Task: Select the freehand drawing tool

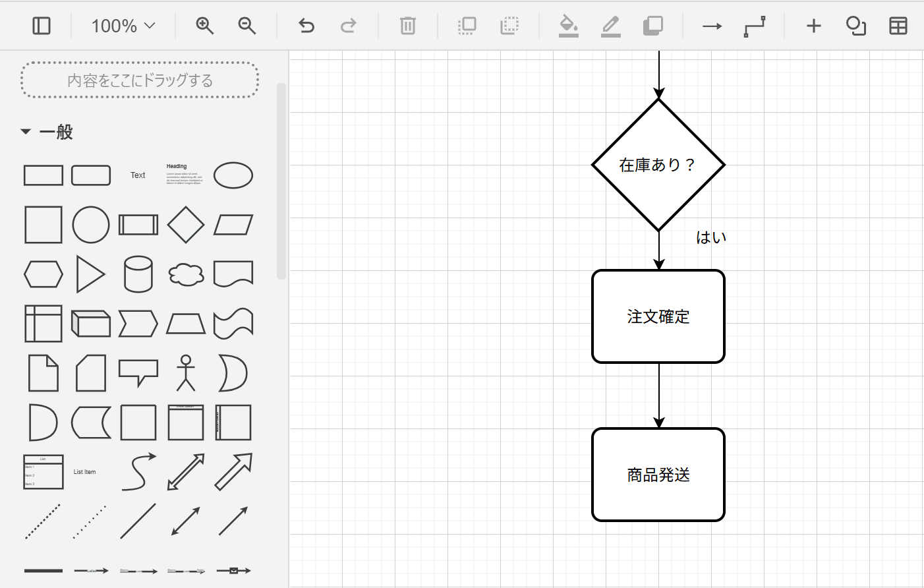Action: pyautogui.click(x=855, y=26)
